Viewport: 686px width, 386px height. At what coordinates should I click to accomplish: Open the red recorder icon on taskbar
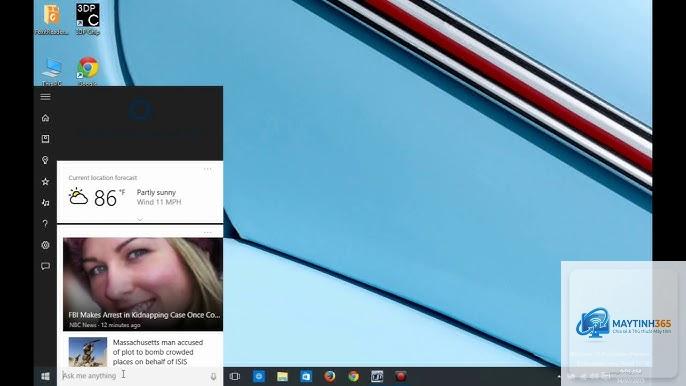coord(401,376)
